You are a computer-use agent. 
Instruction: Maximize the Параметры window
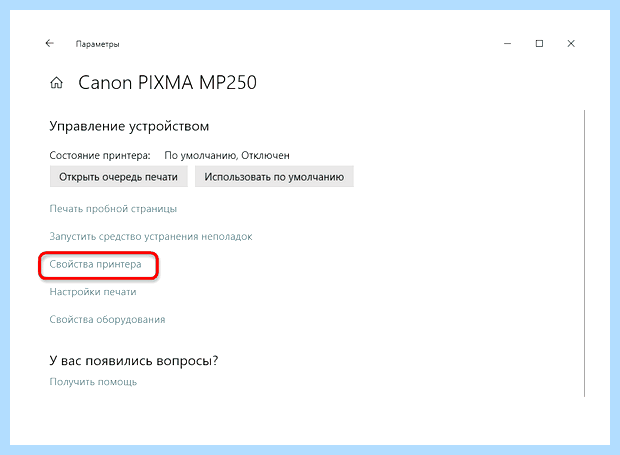(x=539, y=43)
